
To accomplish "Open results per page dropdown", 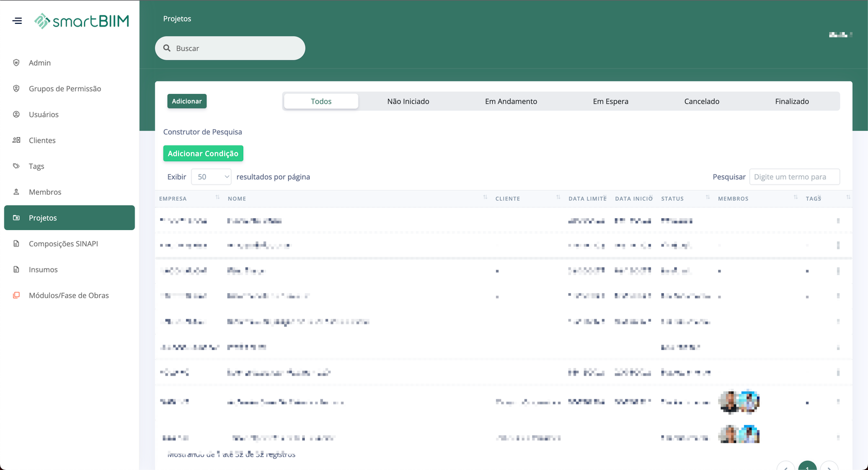I will point(211,177).
